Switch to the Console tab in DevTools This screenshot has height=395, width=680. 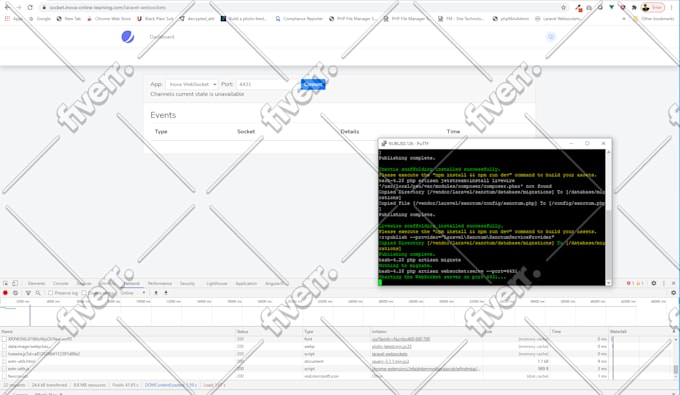(x=61, y=283)
